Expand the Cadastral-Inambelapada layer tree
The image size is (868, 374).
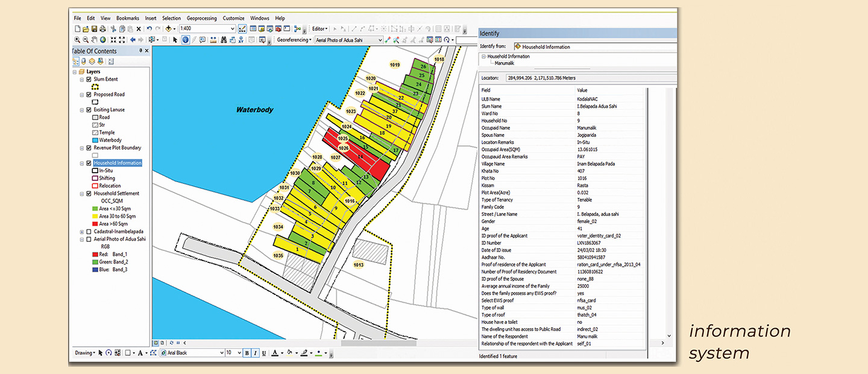tap(81, 232)
